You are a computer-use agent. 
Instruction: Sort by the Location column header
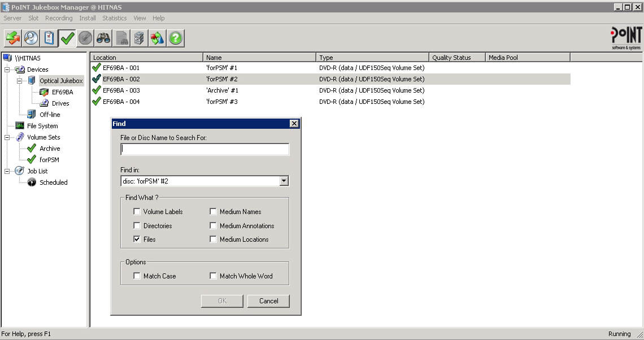pos(147,58)
